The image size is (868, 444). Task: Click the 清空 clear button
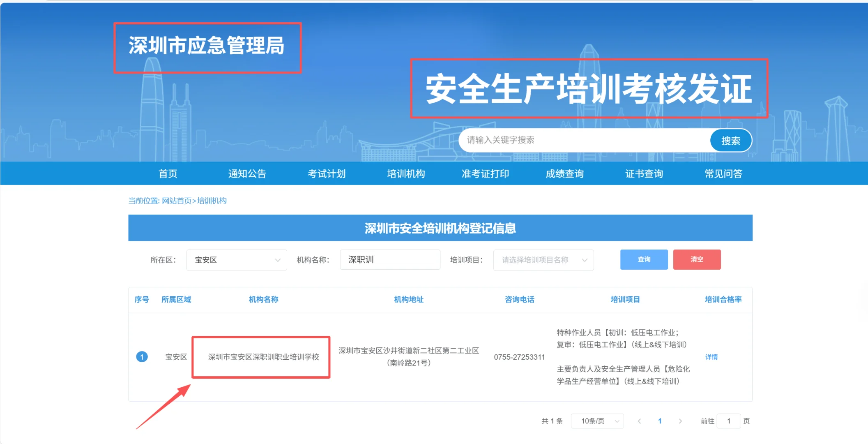point(696,259)
